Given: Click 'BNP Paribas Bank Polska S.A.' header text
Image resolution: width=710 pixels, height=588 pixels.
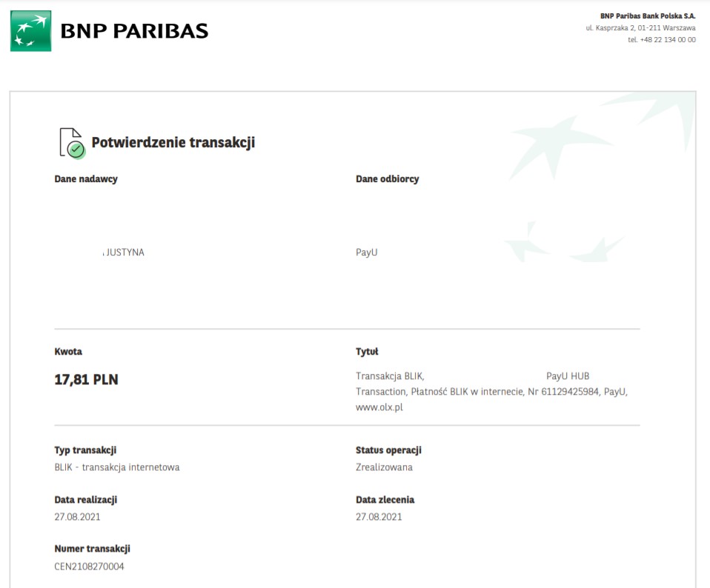Looking at the screenshot, I should (x=648, y=16).
